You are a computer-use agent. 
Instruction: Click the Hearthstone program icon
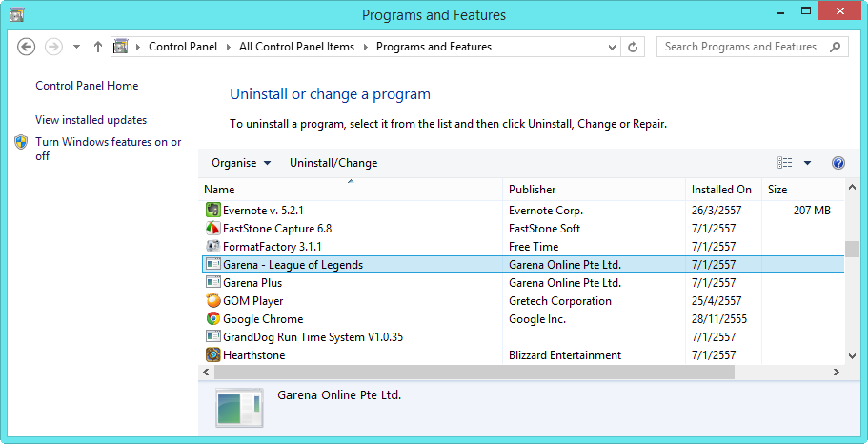coord(213,354)
